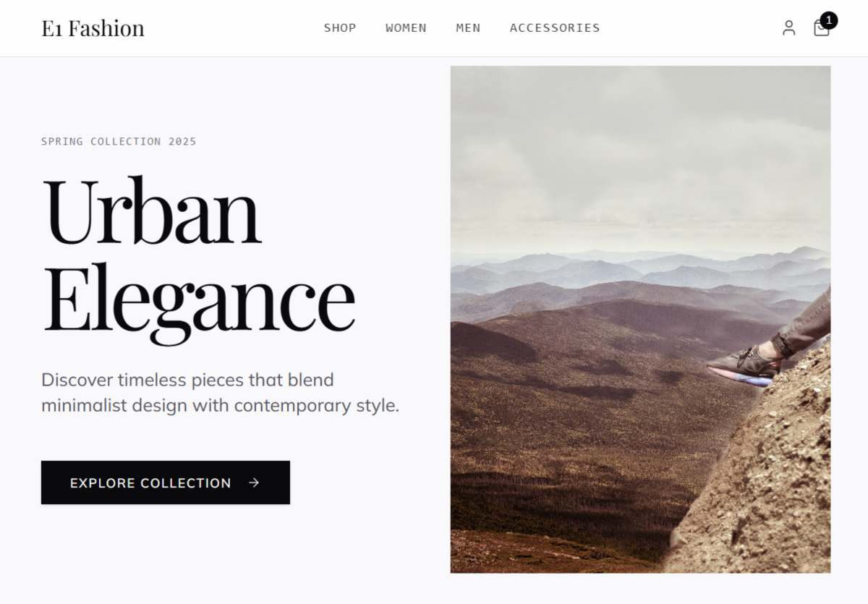Click the Discover timeless pieces description text
This screenshot has width=868, height=604.
click(x=221, y=392)
